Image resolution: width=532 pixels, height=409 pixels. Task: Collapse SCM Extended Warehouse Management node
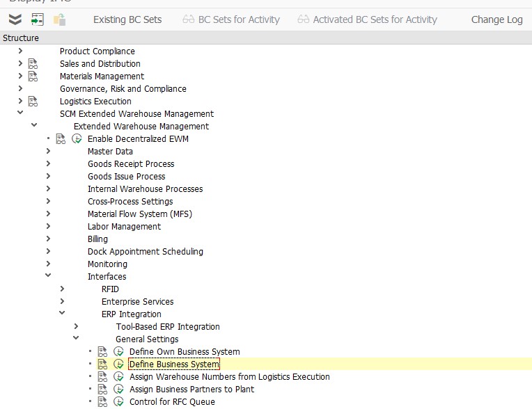click(x=20, y=113)
